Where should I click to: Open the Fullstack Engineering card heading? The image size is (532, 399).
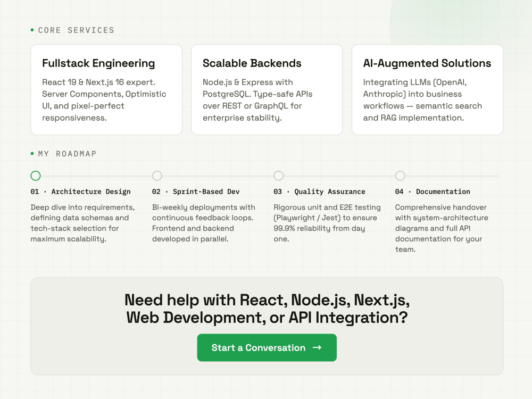tap(98, 63)
